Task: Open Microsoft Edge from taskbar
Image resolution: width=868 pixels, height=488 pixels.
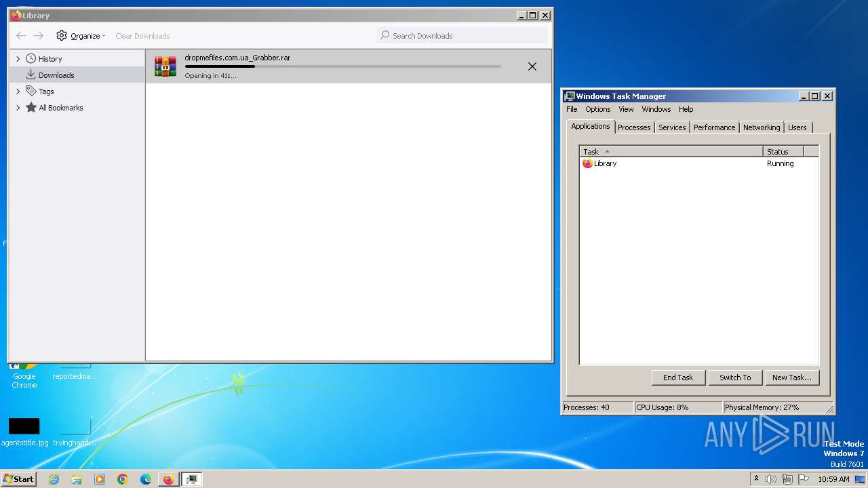Action: [x=146, y=479]
